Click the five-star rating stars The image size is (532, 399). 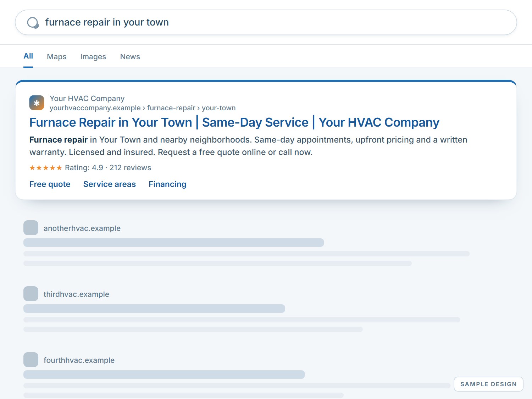[x=46, y=168]
